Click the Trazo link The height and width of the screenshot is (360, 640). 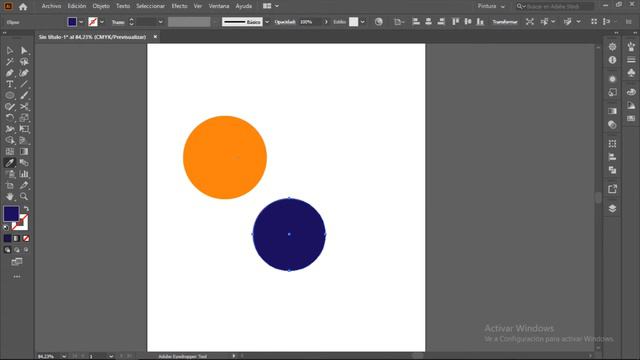pos(118,22)
